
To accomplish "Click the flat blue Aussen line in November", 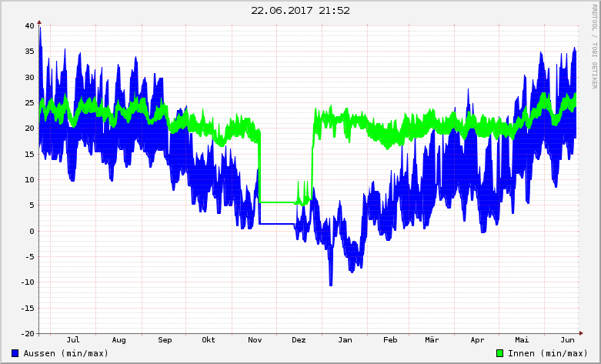I will pos(277,223).
